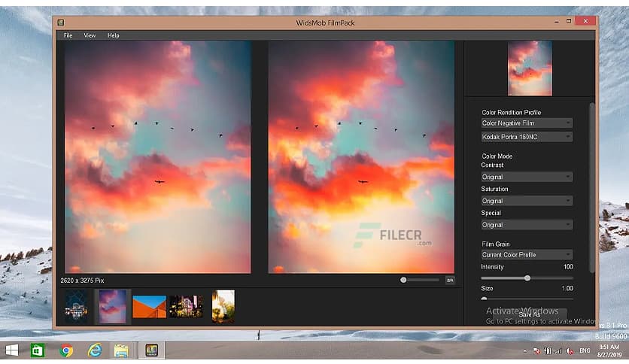
Task: Click the Save As button
Action: pos(530,314)
